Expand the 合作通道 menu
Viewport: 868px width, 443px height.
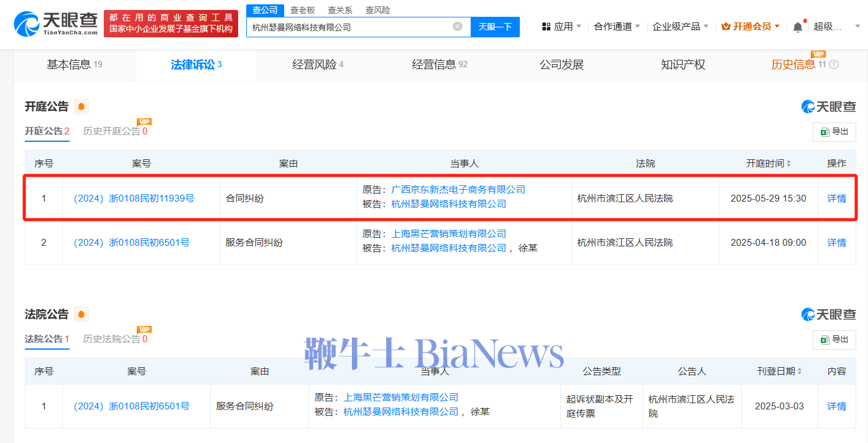tap(617, 27)
